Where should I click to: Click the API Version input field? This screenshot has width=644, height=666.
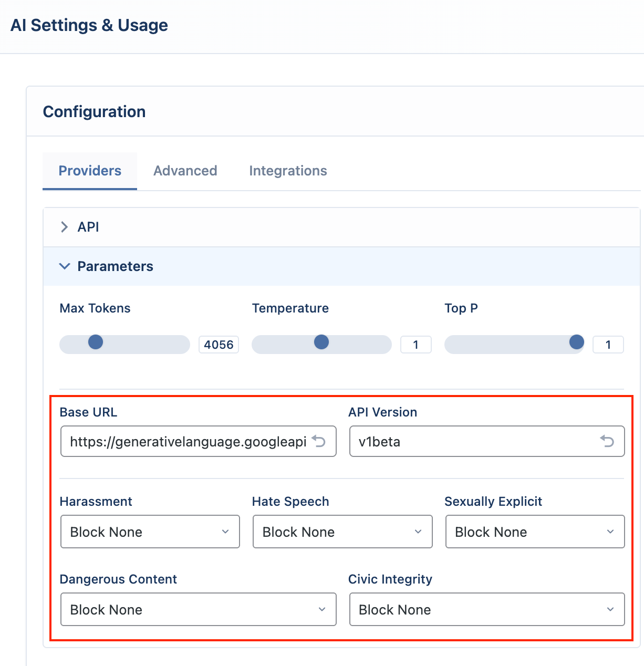[x=487, y=441]
